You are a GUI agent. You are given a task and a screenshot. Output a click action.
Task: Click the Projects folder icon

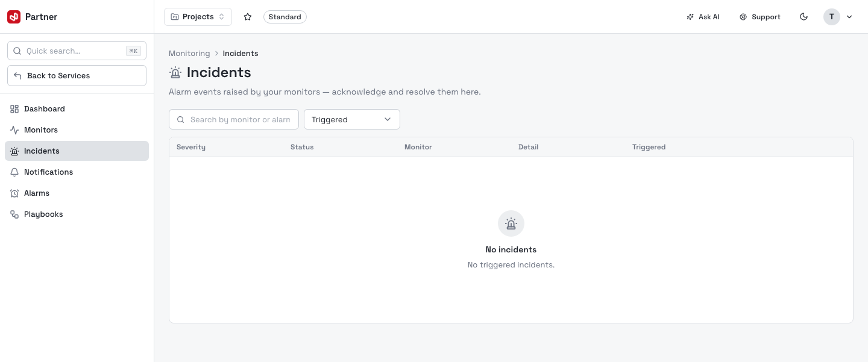coord(175,17)
